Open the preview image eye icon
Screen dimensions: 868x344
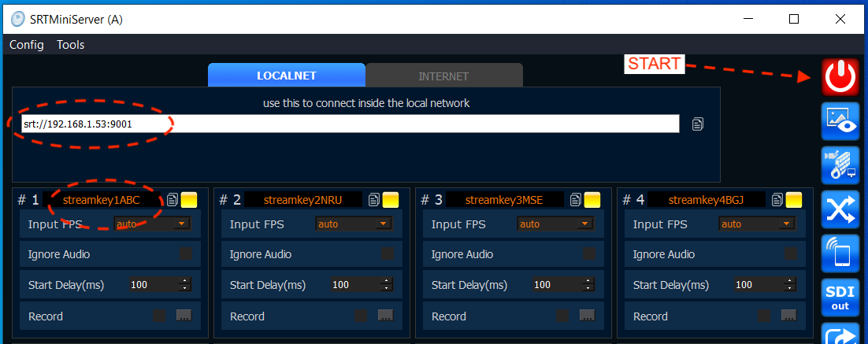[840, 122]
